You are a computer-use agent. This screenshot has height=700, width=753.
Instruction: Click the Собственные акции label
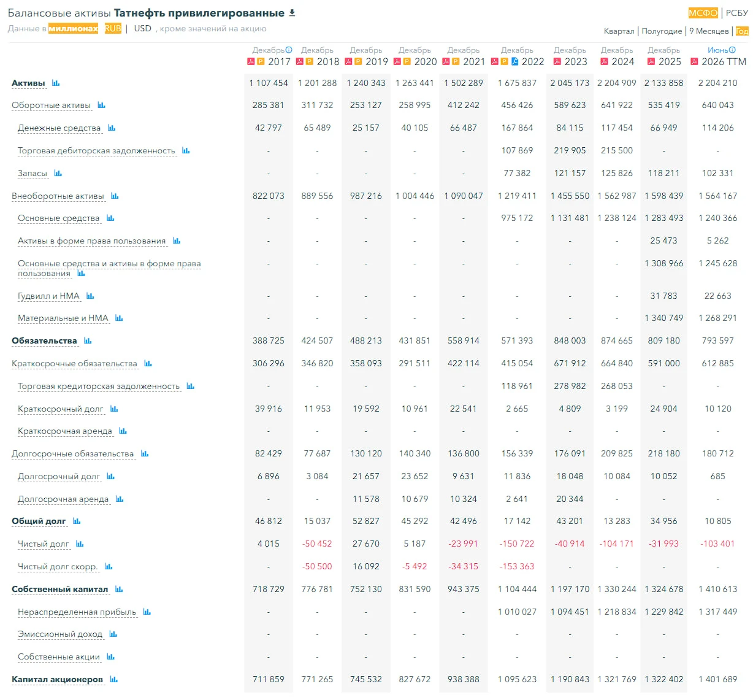click(x=59, y=656)
